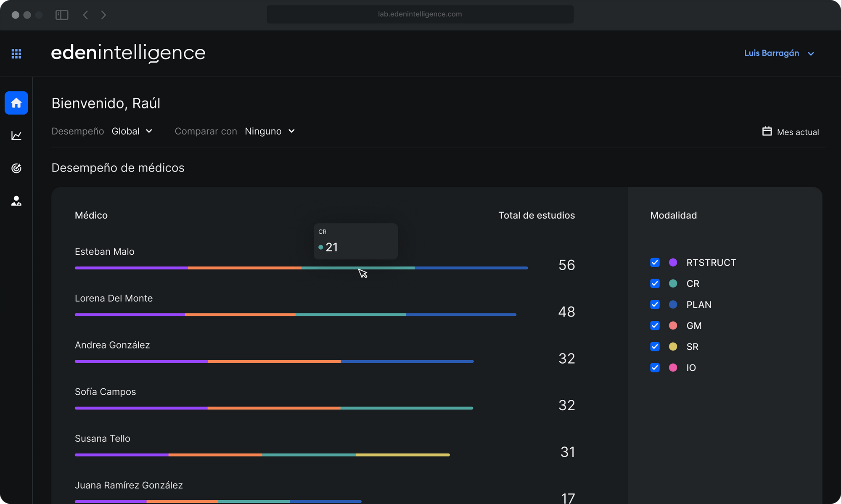Open the apps grid menu icon

(16, 54)
